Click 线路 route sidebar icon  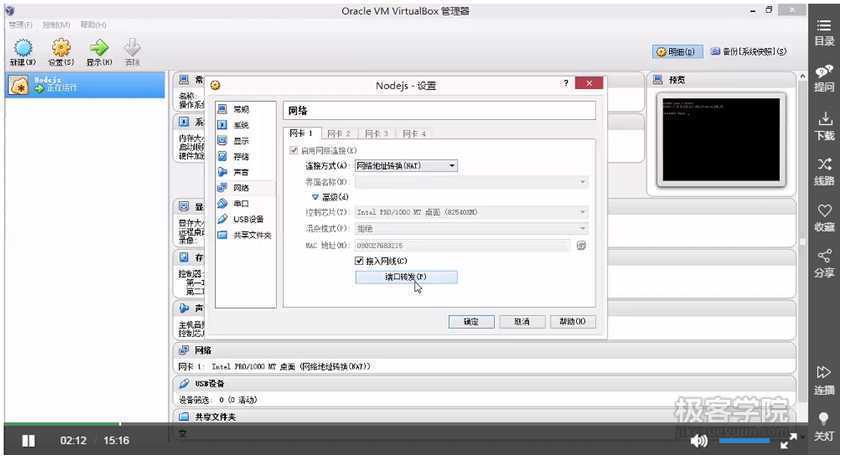click(824, 172)
